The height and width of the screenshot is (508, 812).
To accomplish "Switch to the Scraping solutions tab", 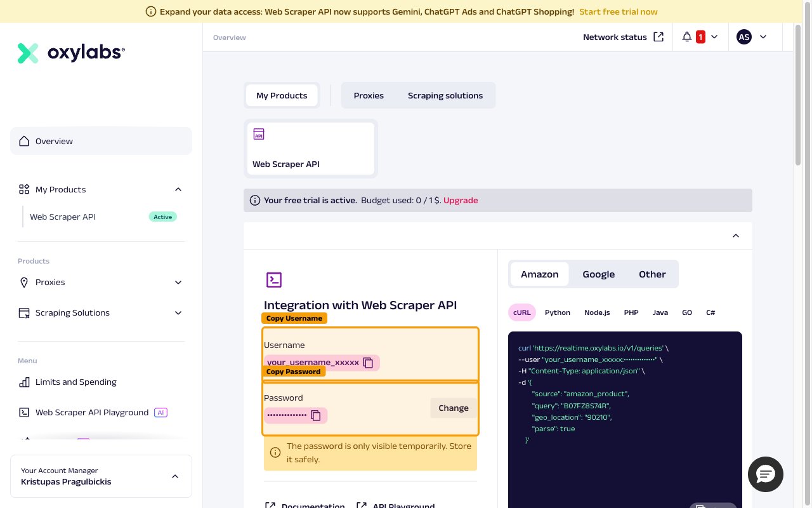I will [x=445, y=95].
